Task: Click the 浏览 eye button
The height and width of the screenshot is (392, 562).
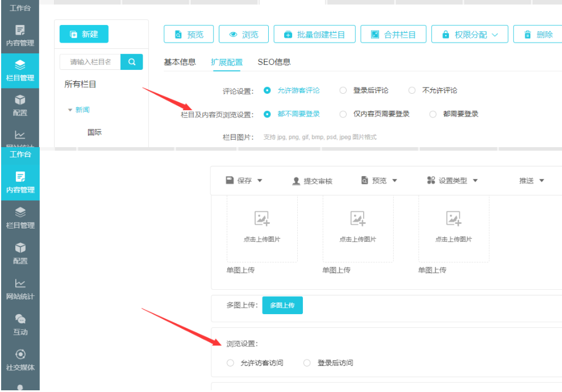Action: (x=244, y=34)
